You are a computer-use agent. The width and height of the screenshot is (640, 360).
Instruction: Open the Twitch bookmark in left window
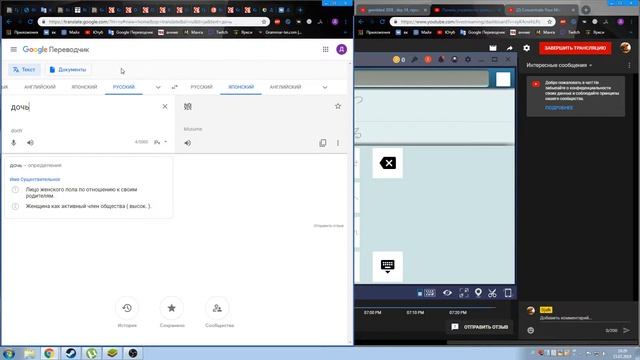218,32
